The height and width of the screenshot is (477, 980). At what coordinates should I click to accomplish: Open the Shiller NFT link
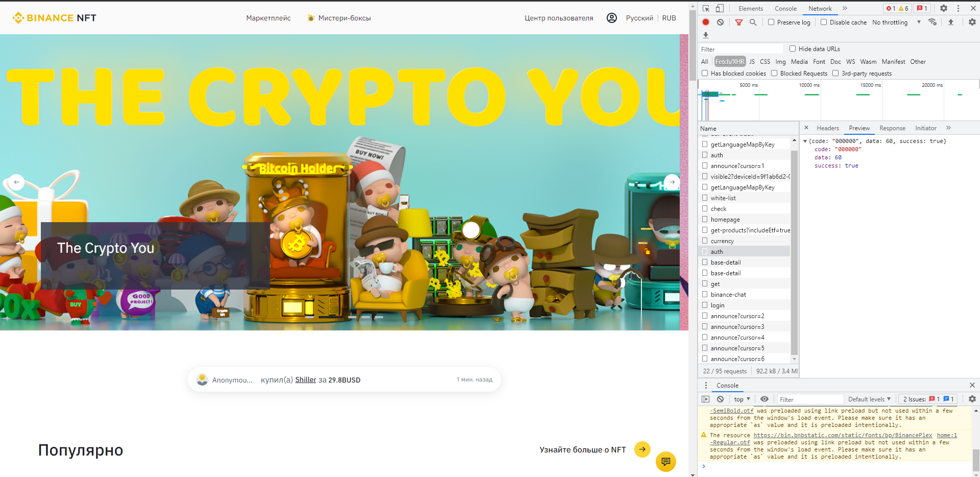tap(305, 379)
